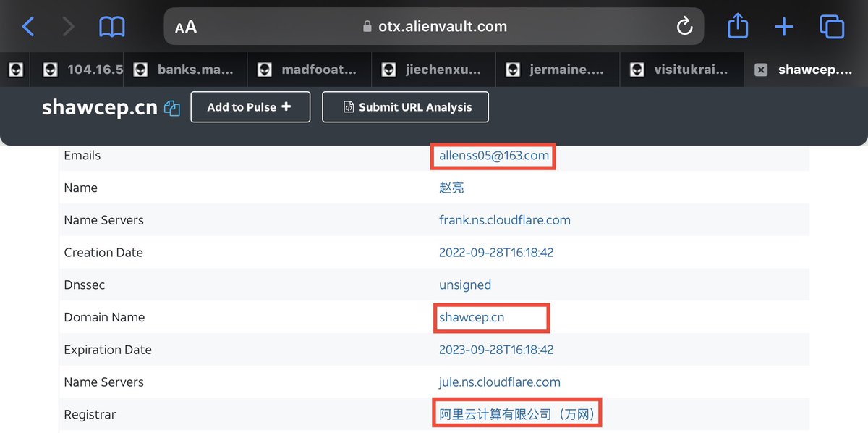The height and width of the screenshot is (433, 868).
Task: Open the allenss05@163.com email link
Action: (x=493, y=156)
